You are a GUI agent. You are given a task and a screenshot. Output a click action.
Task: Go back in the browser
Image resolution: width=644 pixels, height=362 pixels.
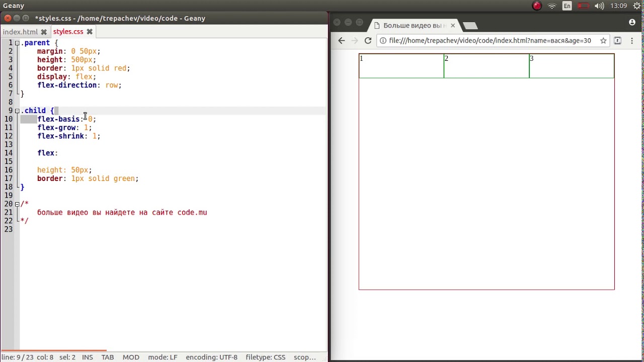(x=342, y=41)
